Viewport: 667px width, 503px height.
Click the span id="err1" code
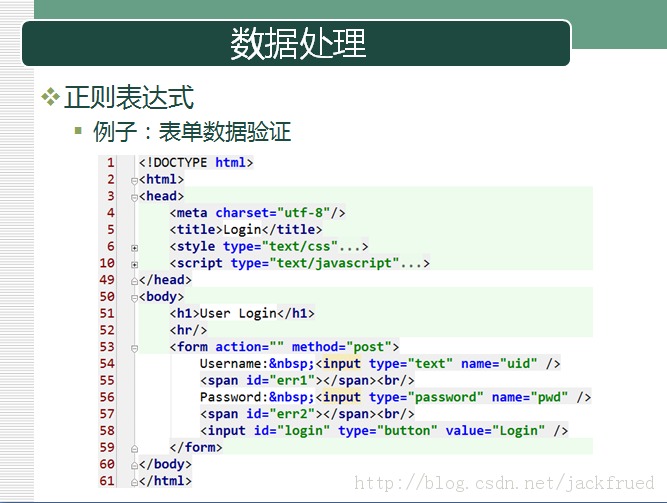(x=307, y=380)
